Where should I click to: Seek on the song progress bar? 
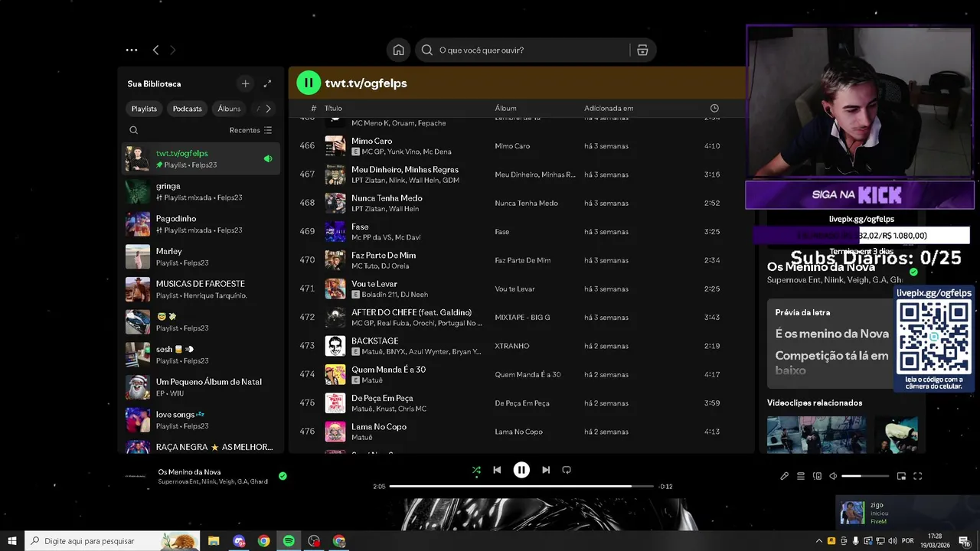[x=521, y=486]
